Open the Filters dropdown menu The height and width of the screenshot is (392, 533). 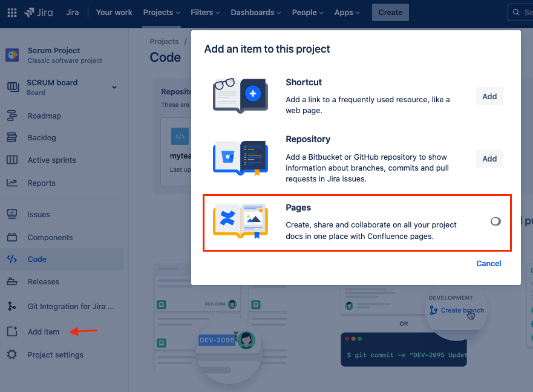205,13
